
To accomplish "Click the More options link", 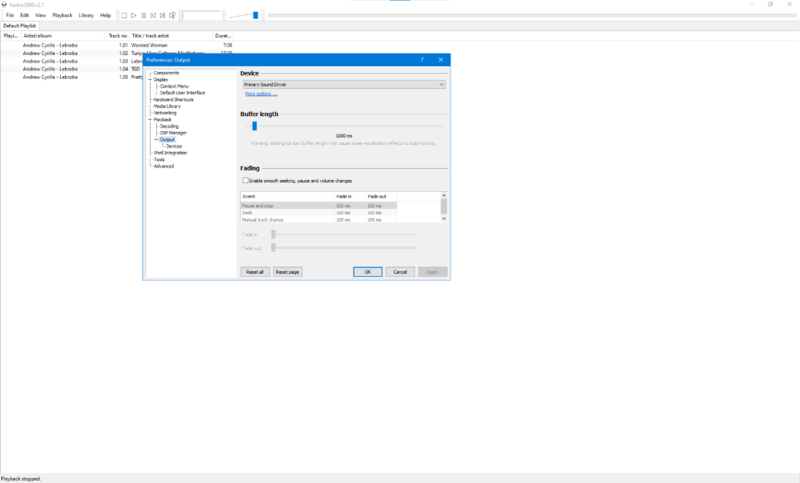I will tap(260, 94).
